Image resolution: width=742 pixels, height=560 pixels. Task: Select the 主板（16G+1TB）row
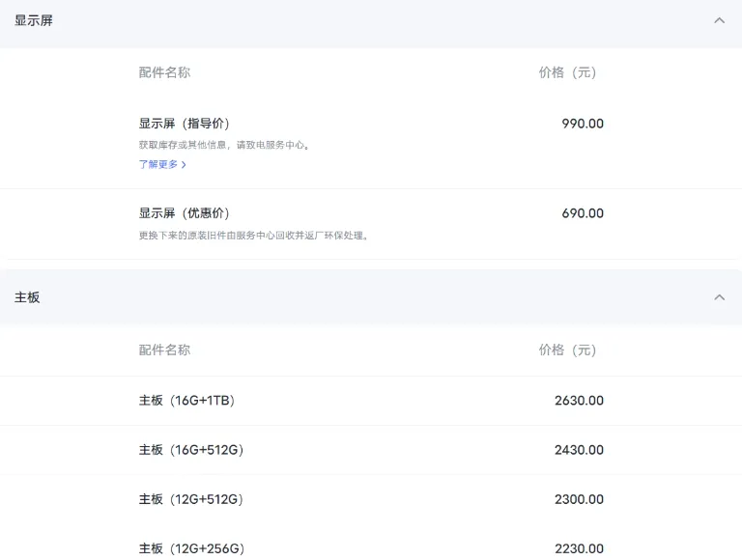[186, 401]
